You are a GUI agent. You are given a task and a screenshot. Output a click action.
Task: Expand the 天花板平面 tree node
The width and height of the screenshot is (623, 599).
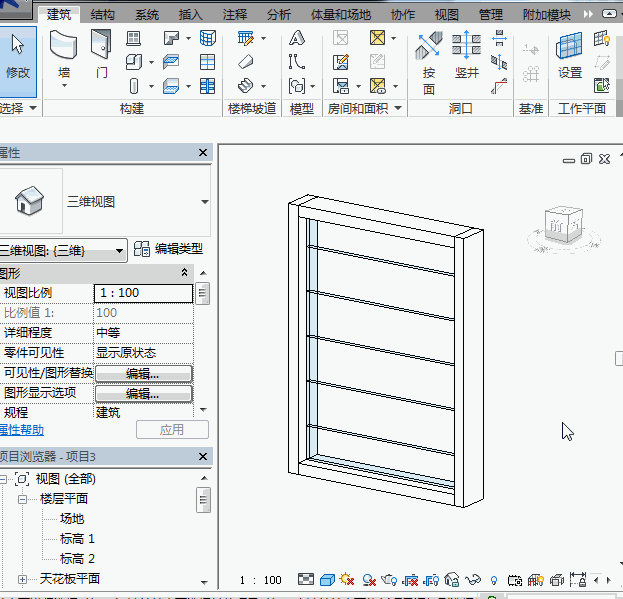pos(23,579)
